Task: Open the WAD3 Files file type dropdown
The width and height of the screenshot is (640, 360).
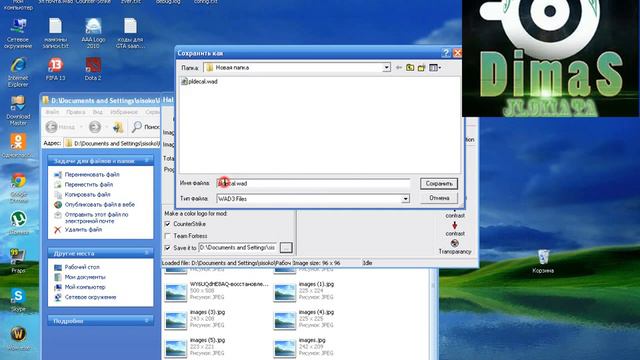Action: [405, 199]
